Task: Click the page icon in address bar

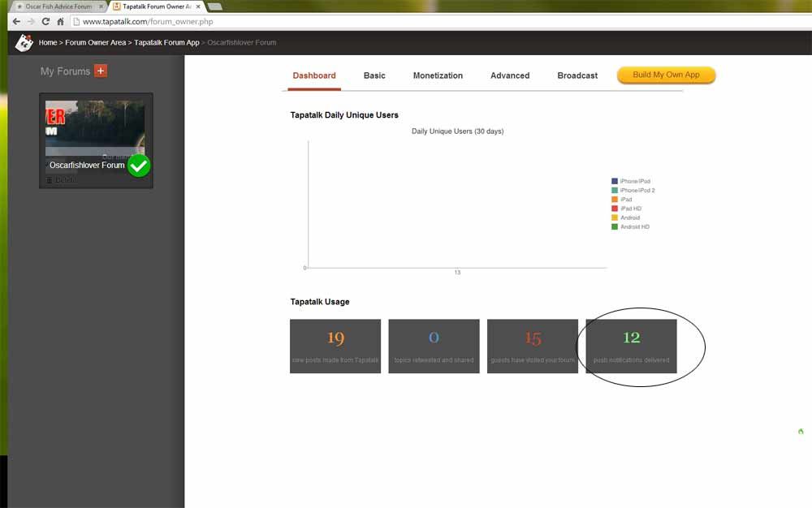Action: click(76, 22)
